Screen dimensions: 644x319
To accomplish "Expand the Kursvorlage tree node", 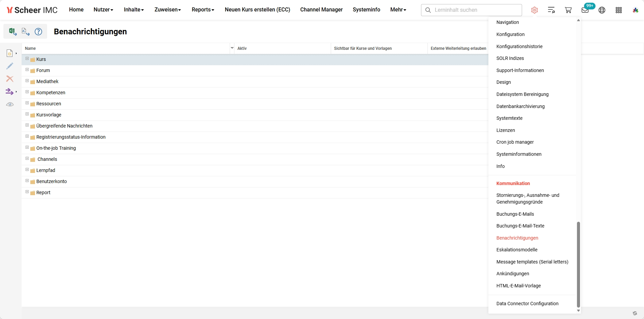I will coord(27,114).
